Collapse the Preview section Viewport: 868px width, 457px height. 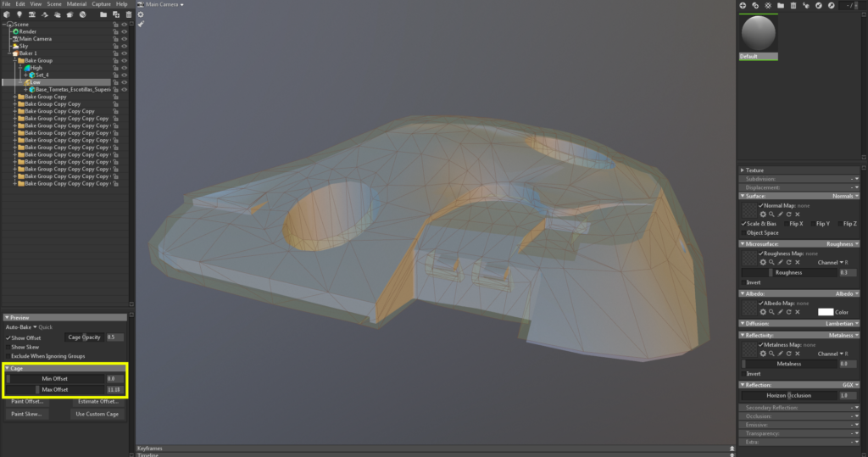pos(7,318)
